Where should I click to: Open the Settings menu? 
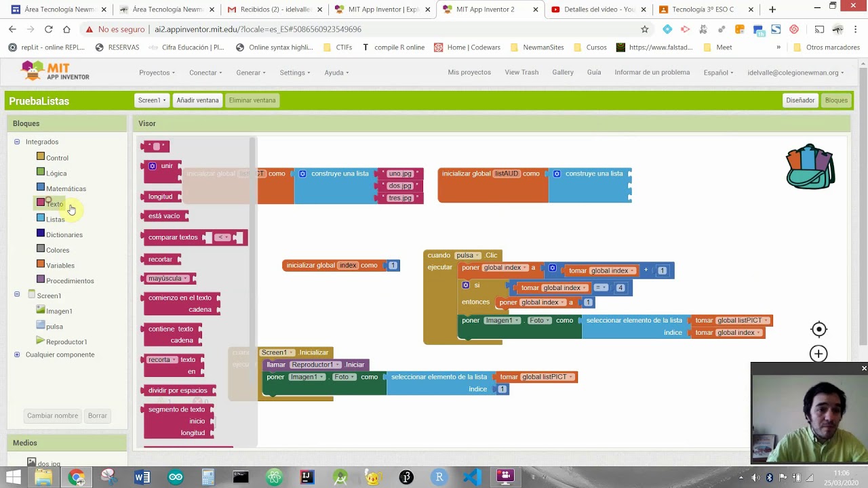tap(295, 73)
